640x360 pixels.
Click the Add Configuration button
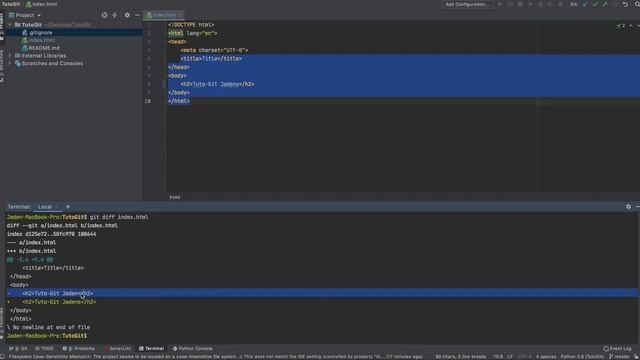467,4
